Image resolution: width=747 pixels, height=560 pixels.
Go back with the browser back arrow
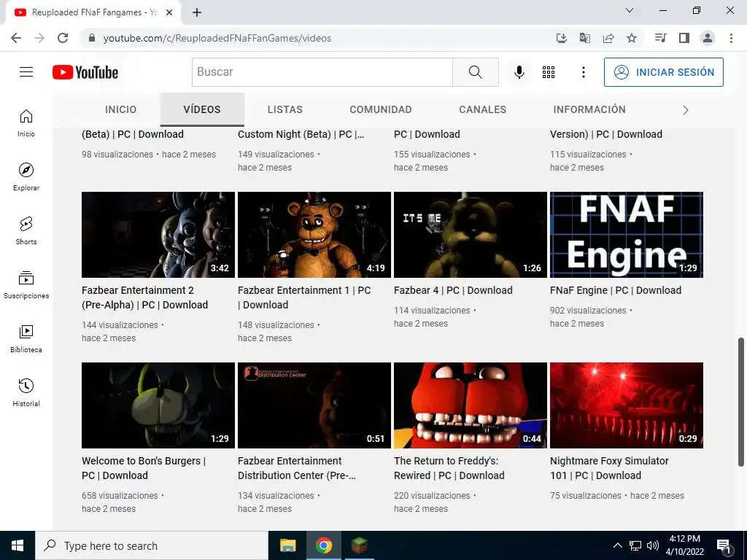[16, 38]
